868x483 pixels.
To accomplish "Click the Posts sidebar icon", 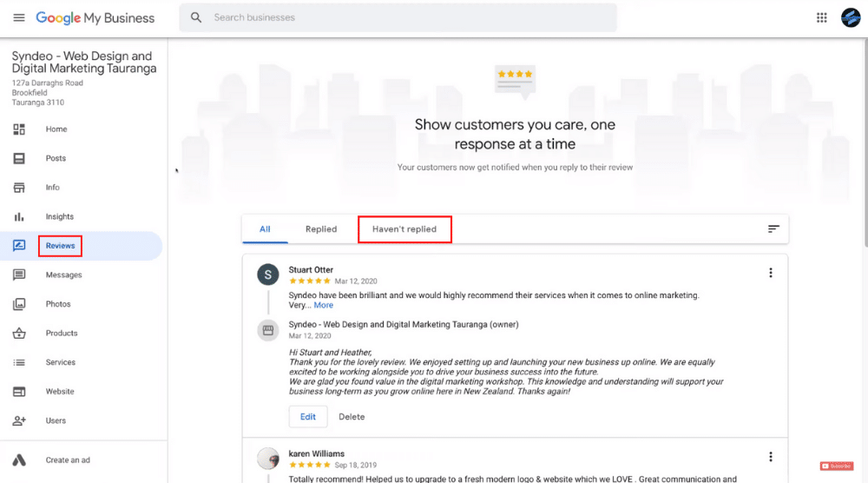I will pos(19,158).
